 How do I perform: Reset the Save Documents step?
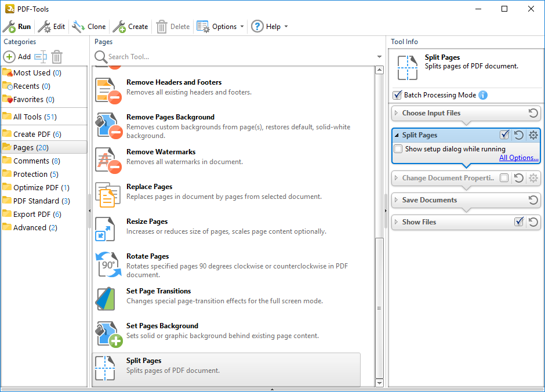click(x=533, y=200)
